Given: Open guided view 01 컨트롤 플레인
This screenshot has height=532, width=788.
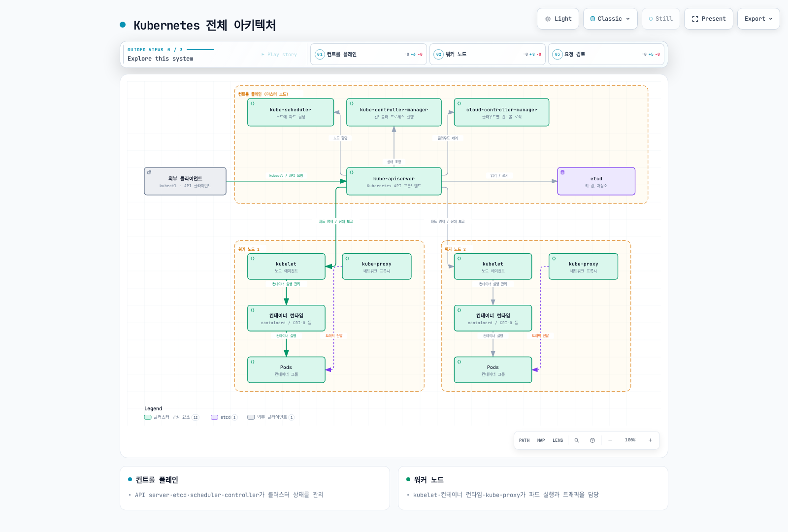Looking at the screenshot, I should click(x=368, y=54).
